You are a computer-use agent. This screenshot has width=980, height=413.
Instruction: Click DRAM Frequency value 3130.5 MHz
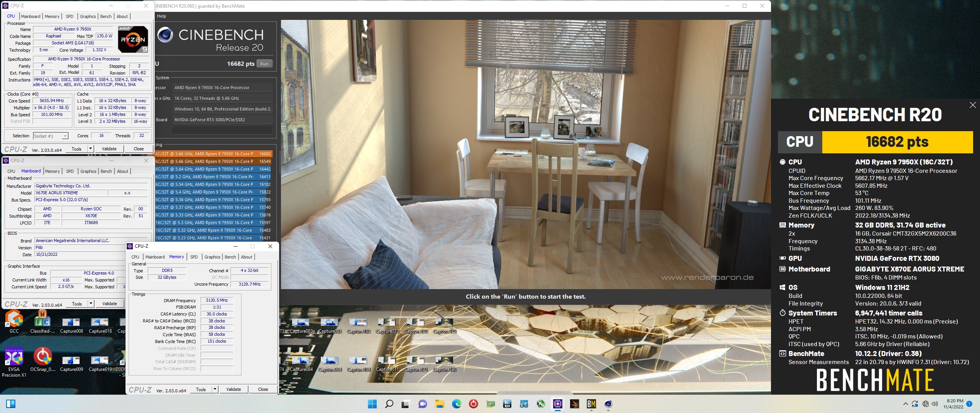point(217,301)
